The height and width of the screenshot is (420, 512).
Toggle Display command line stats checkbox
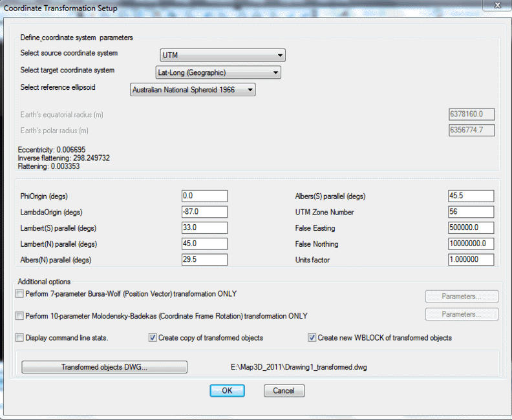pos(19,337)
